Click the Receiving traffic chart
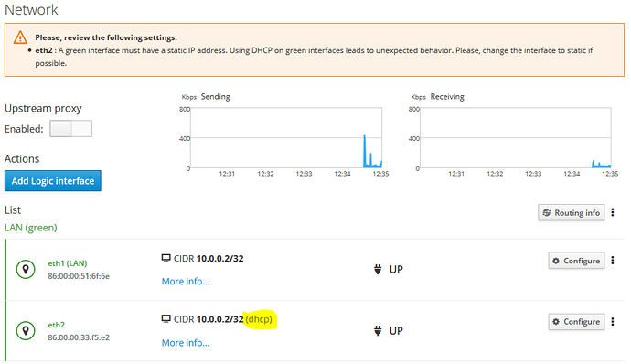The height and width of the screenshot is (364, 631). tap(516, 138)
